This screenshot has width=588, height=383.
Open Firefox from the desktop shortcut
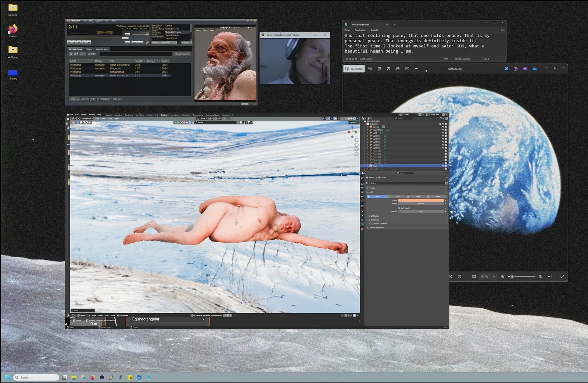[13, 29]
